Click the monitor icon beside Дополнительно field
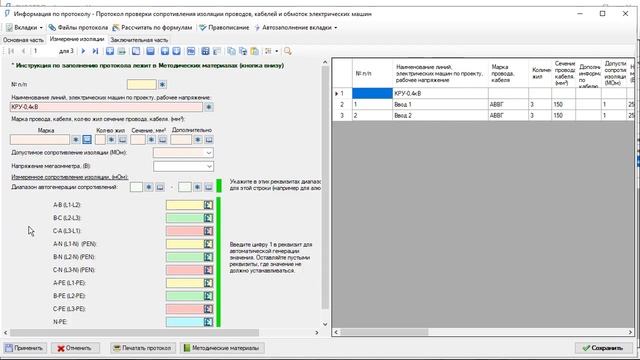 209,140
